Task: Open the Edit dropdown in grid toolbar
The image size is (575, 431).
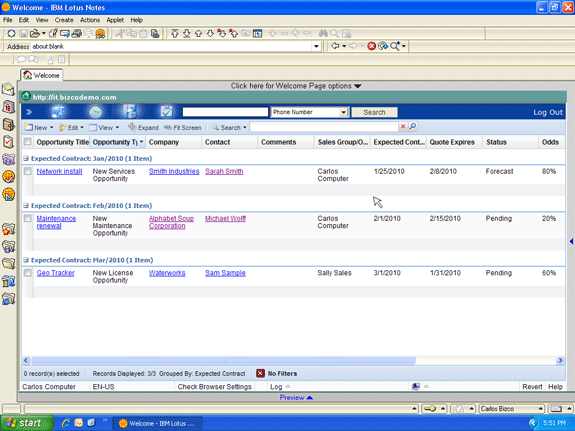Action: tap(71, 127)
